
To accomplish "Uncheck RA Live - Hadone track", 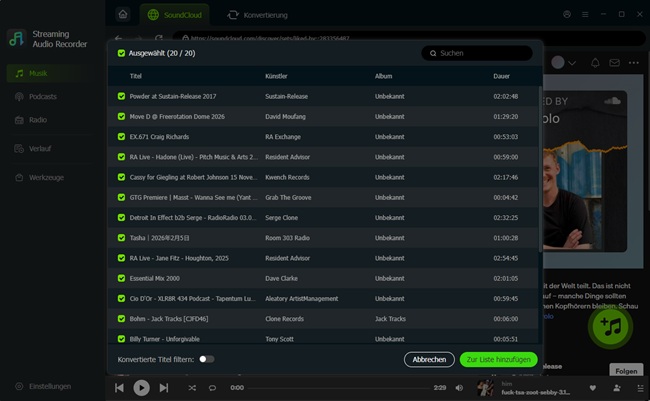I will pyautogui.click(x=121, y=157).
